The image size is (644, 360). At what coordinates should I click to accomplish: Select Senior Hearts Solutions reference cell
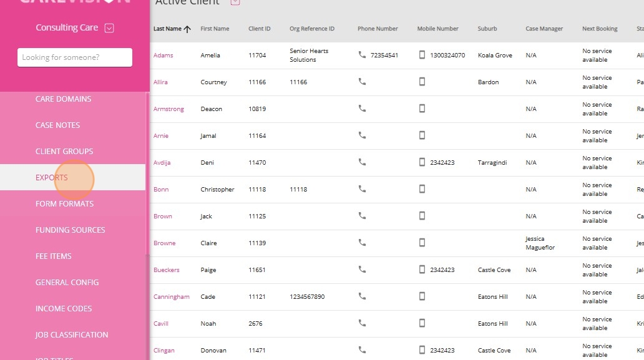point(309,55)
